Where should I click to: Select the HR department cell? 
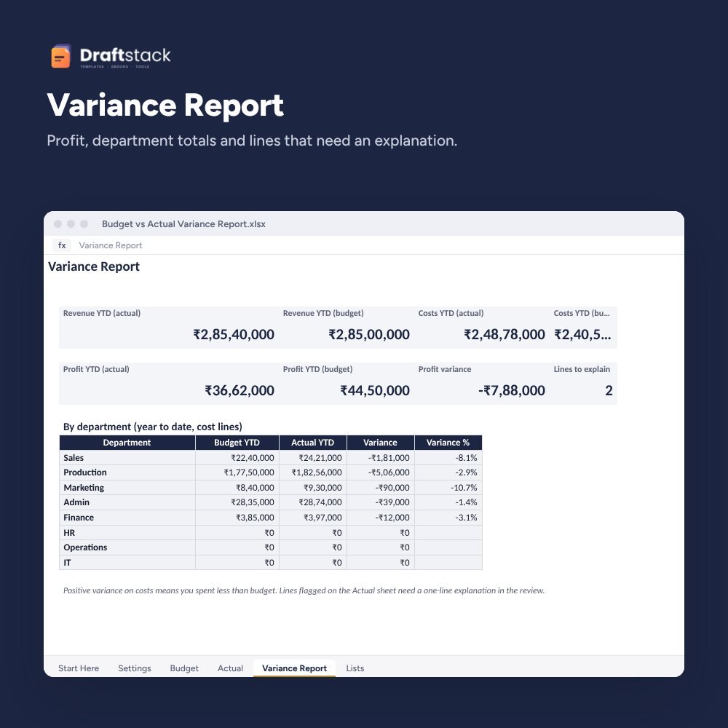coord(127,533)
